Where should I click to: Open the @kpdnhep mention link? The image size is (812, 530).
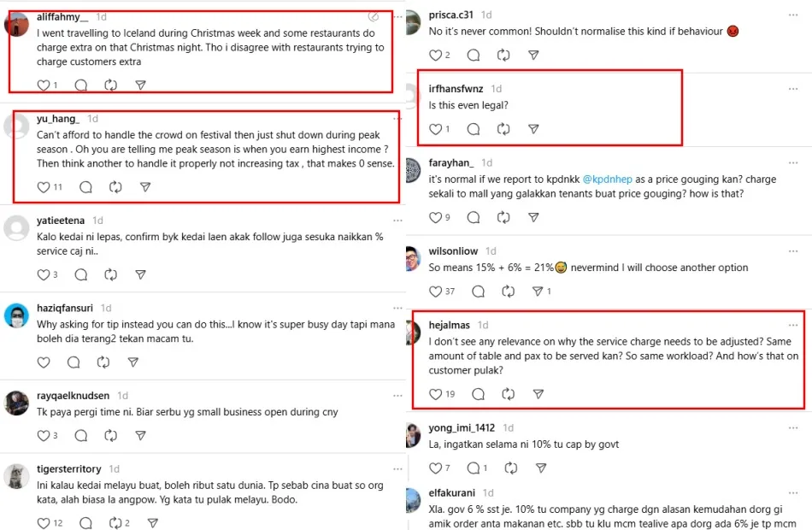614,180
